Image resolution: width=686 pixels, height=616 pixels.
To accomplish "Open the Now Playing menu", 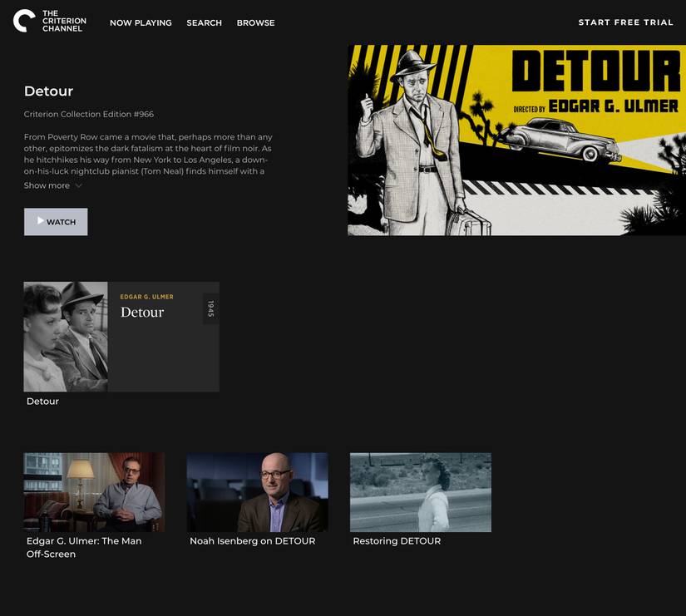I will tap(141, 22).
